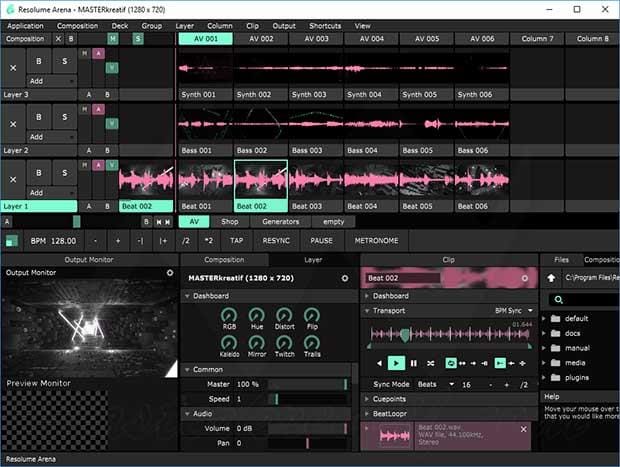Remove Beat 002.wav audio with X
The height and width of the screenshot is (467, 620).
[x=523, y=429]
